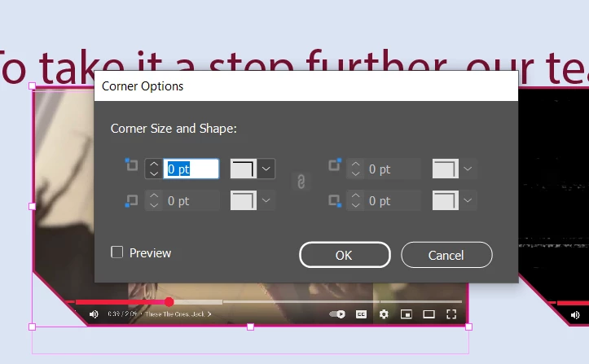Click the top-left corner icon
Screen dimensions: 589x364
coord(131,164)
